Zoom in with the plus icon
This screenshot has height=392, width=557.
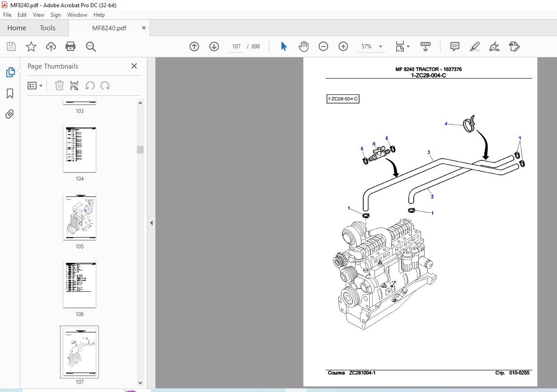coord(343,47)
